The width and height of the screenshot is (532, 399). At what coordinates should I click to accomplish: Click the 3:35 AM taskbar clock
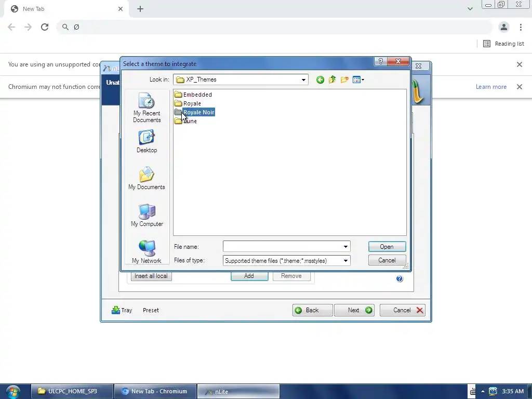coord(513,391)
